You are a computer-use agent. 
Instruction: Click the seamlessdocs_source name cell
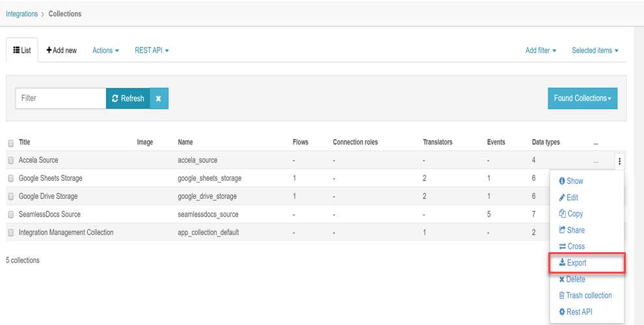click(208, 214)
